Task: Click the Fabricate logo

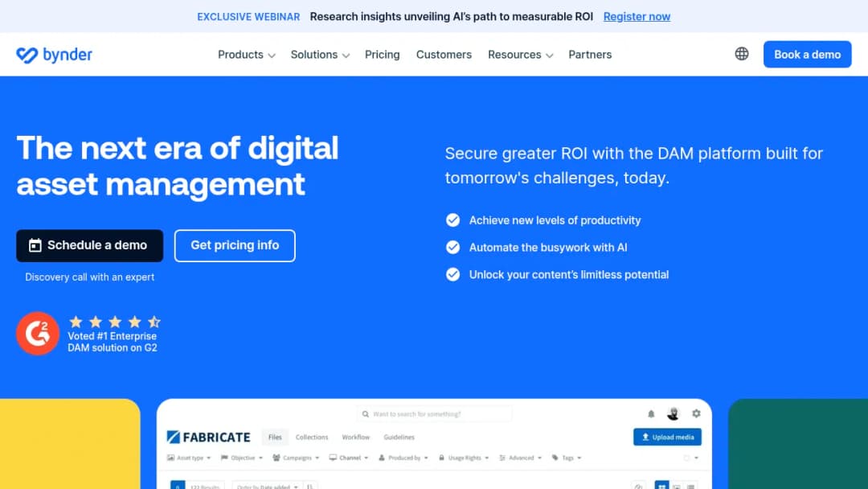Action: click(x=209, y=438)
